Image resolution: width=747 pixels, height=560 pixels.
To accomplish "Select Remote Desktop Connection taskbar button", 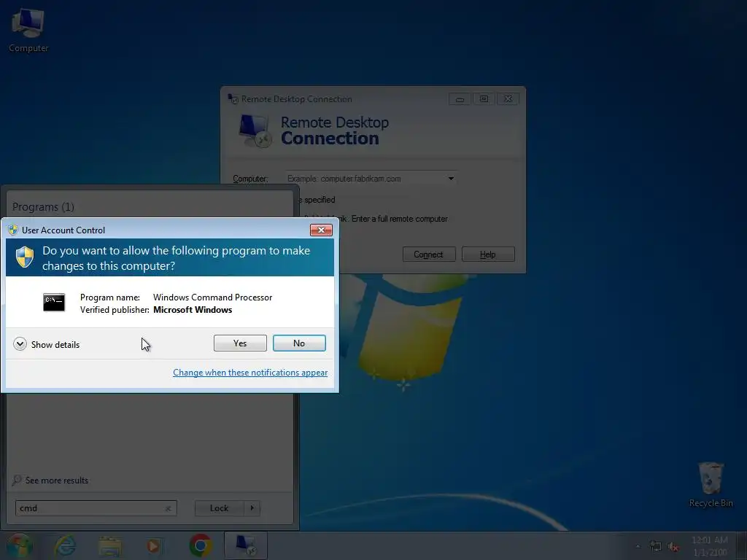I will tap(246, 545).
